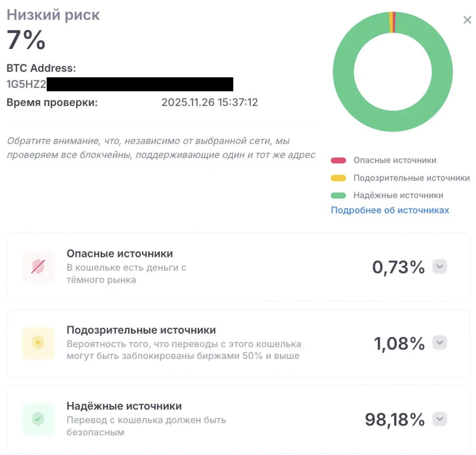The image size is (476, 455).
Task: Expand the Подозрительные источники details chevron
Action: point(440,343)
